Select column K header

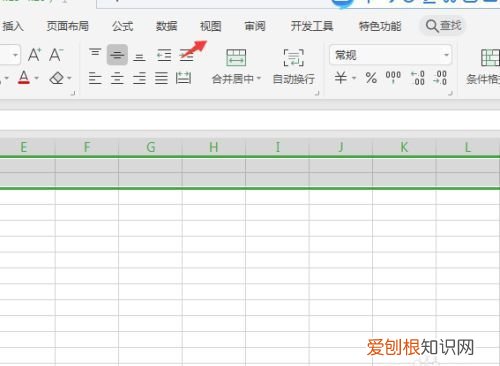[404, 147]
